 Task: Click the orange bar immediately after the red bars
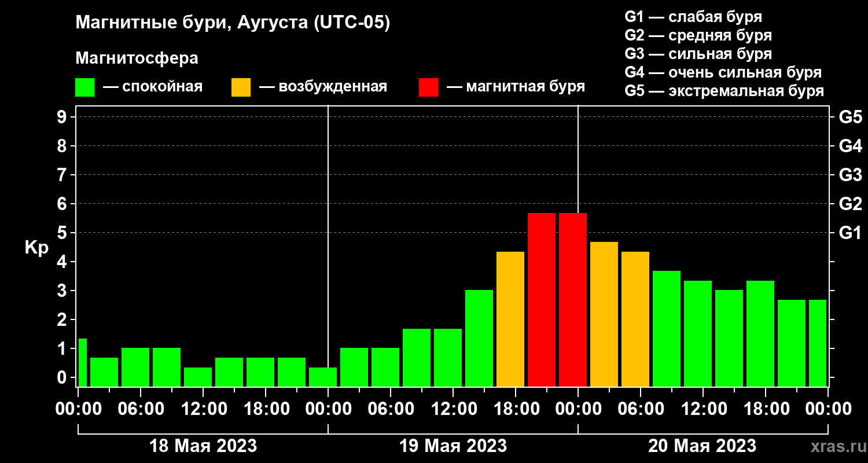point(604,314)
